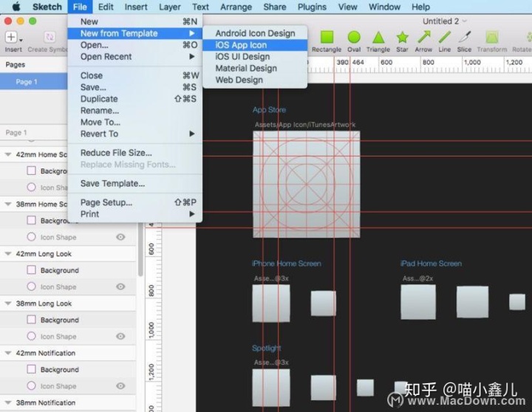Collapse the 42mm Notification group

pos(8,353)
